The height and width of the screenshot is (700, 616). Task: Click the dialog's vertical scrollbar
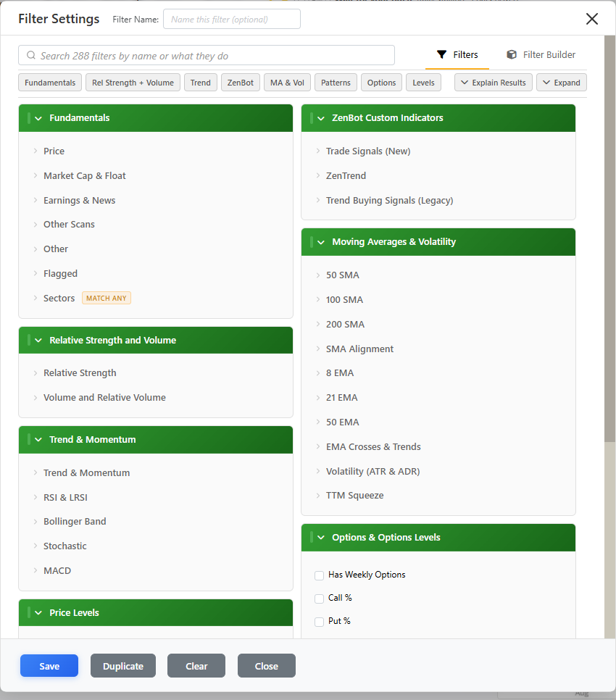(609, 238)
